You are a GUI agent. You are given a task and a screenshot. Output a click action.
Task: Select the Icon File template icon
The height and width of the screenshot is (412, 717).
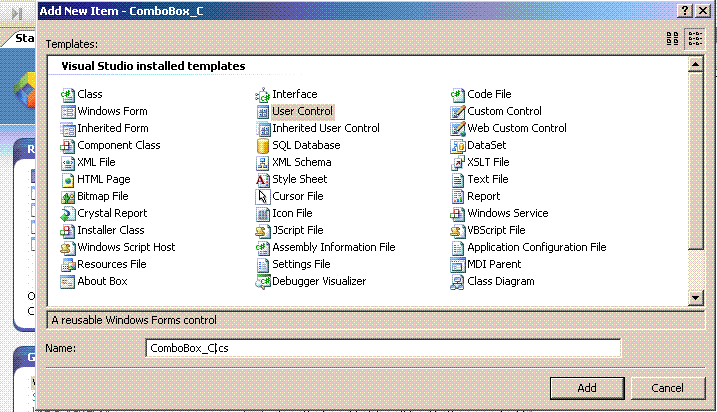[262, 214]
